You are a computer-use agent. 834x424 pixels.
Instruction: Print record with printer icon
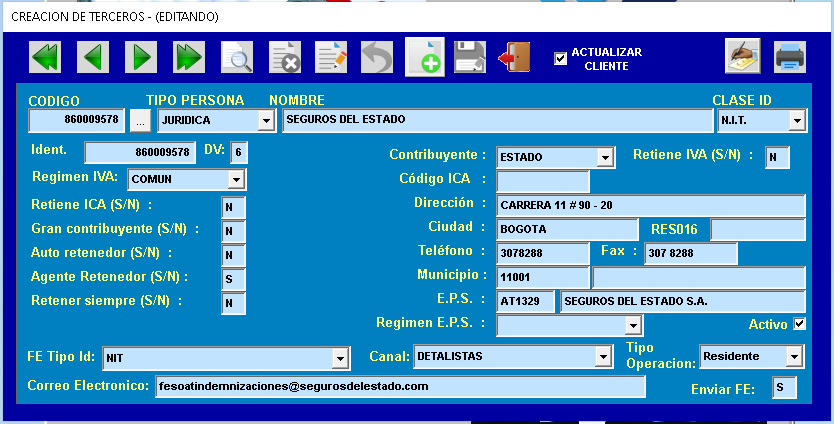tap(790, 57)
